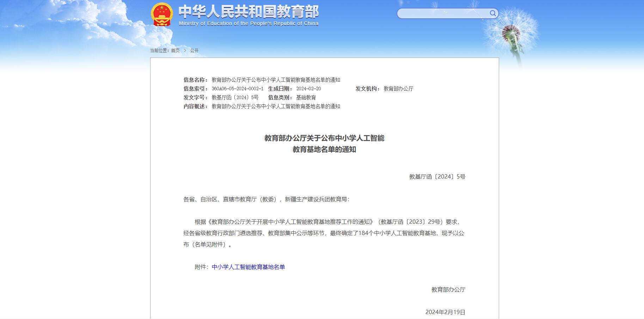
Task: Open the 中小学人工智能教育基地名单 attachment link
Action: [248, 267]
